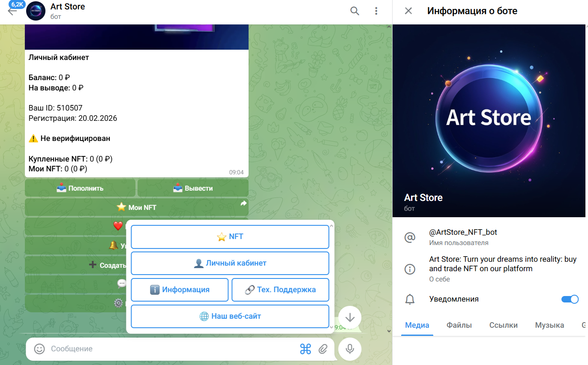Open Наш веб-сайт via the globe button

click(x=230, y=316)
